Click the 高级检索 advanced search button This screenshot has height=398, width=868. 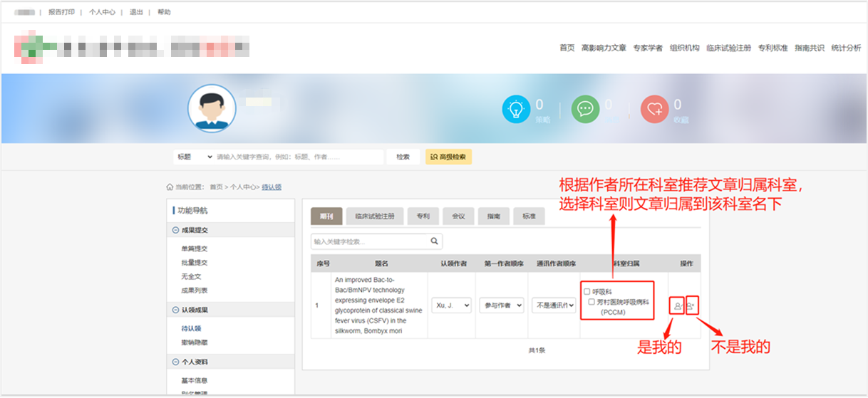pyautogui.click(x=448, y=157)
